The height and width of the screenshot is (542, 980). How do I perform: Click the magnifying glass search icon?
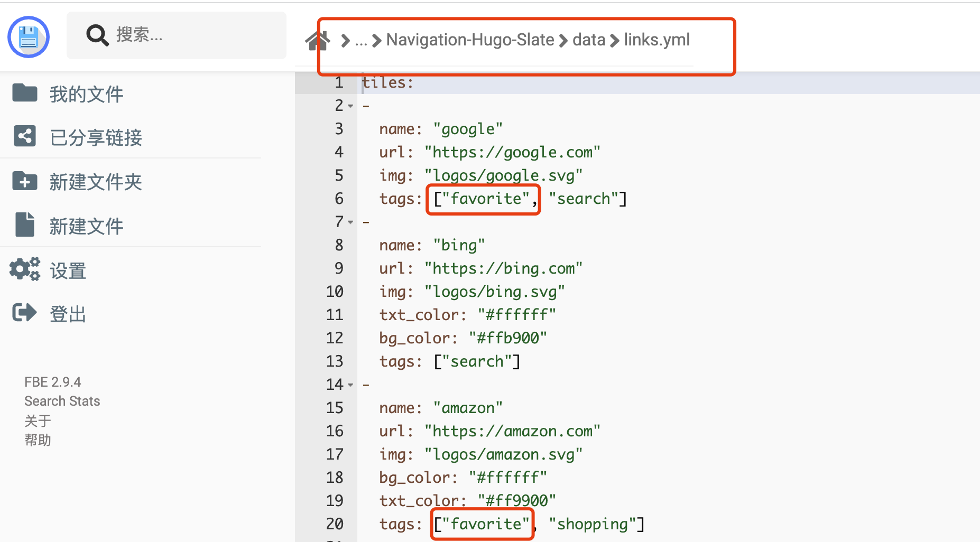point(97,35)
